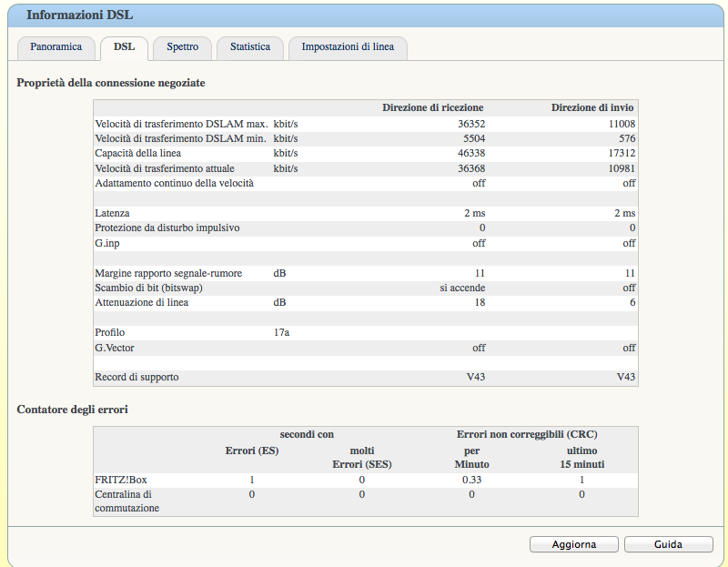This screenshot has height=567, width=728.
Task: Select the DSL tab
Action: point(124,47)
